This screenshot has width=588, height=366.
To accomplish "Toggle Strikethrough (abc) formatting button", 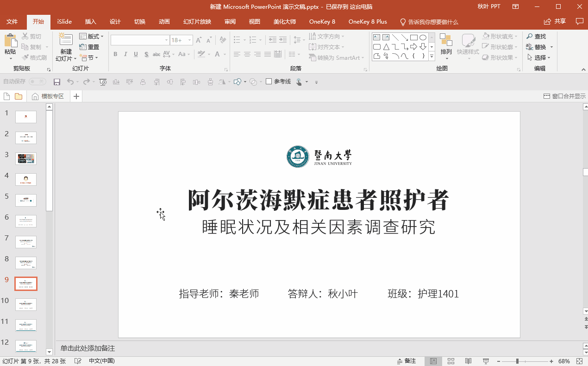I will (157, 54).
